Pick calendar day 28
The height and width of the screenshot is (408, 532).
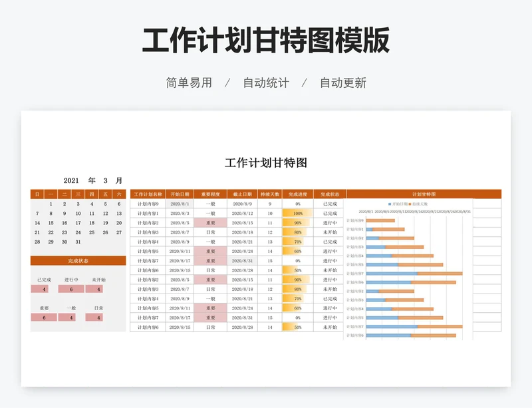pyautogui.click(x=37, y=242)
